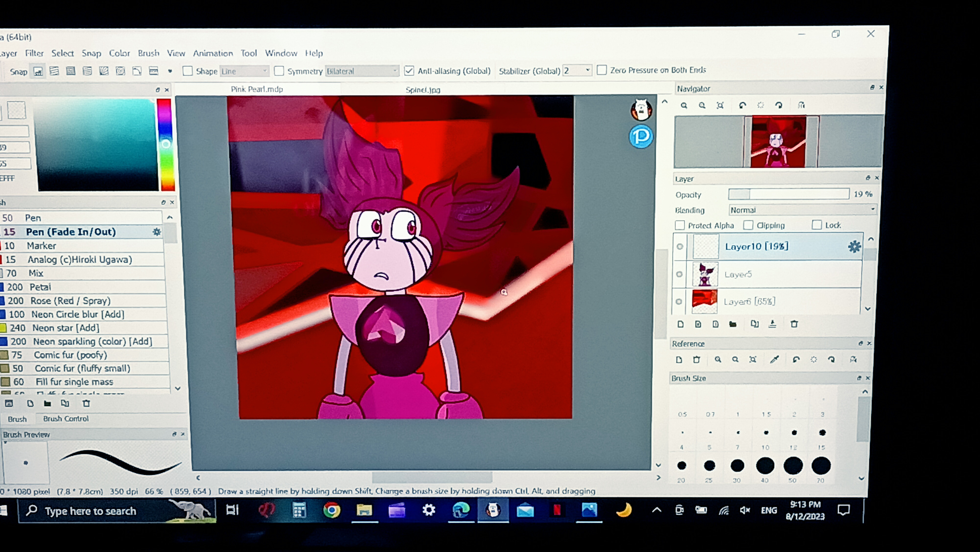This screenshot has width=980, height=552.
Task: Open the Shape Line dropdown
Action: tap(245, 71)
